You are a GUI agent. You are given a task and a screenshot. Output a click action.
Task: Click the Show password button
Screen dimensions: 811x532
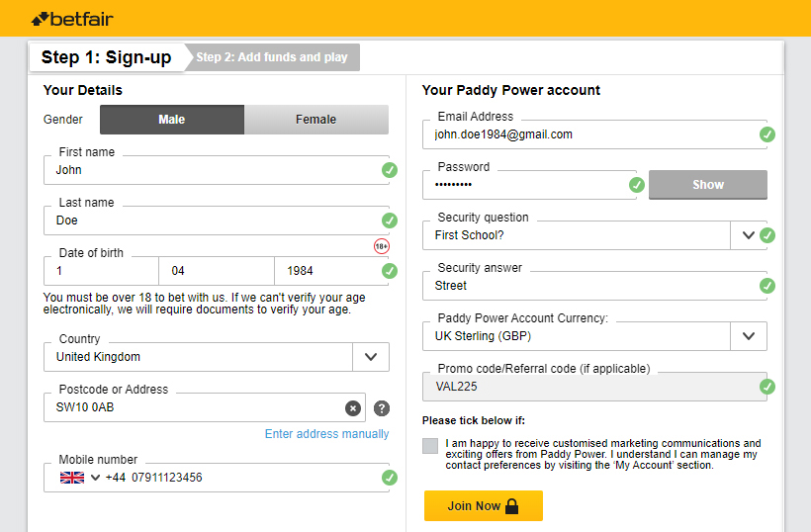[707, 185]
